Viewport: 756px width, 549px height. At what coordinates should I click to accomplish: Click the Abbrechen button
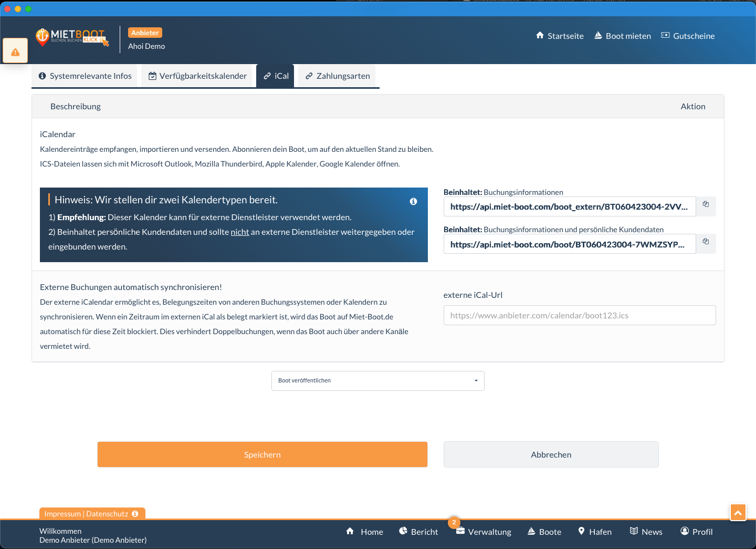coord(551,454)
